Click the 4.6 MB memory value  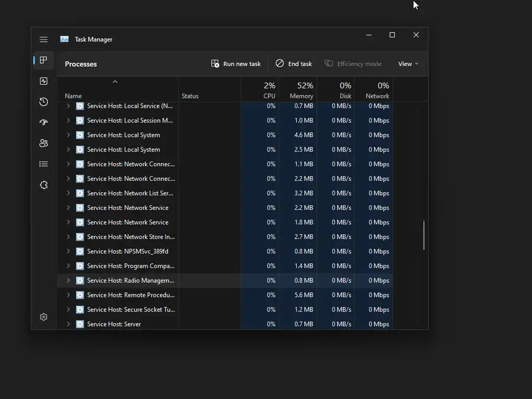click(303, 135)
